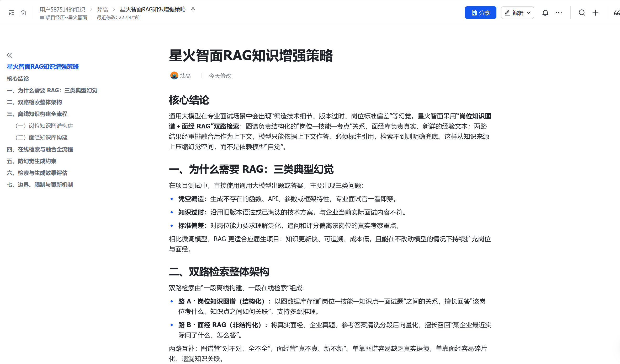Open folder 项目经历--星火智面
Screen dimensions: 620x364
click(x=63, y=18)
